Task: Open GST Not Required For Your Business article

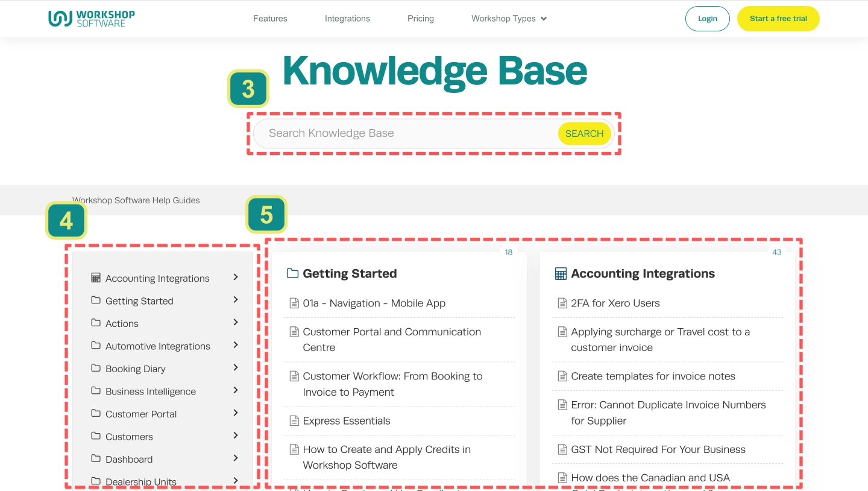Action: (658, 449)
